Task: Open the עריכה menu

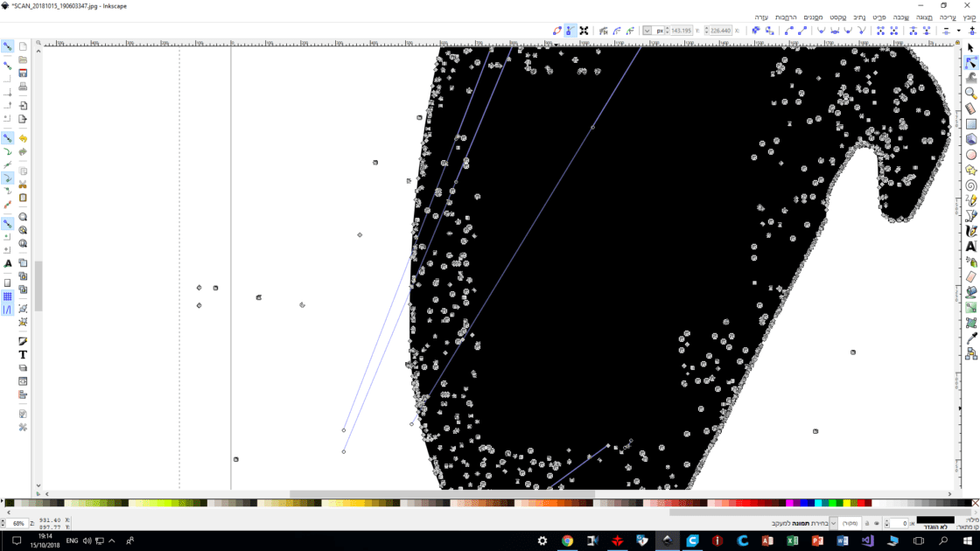Action: [948, 17]
